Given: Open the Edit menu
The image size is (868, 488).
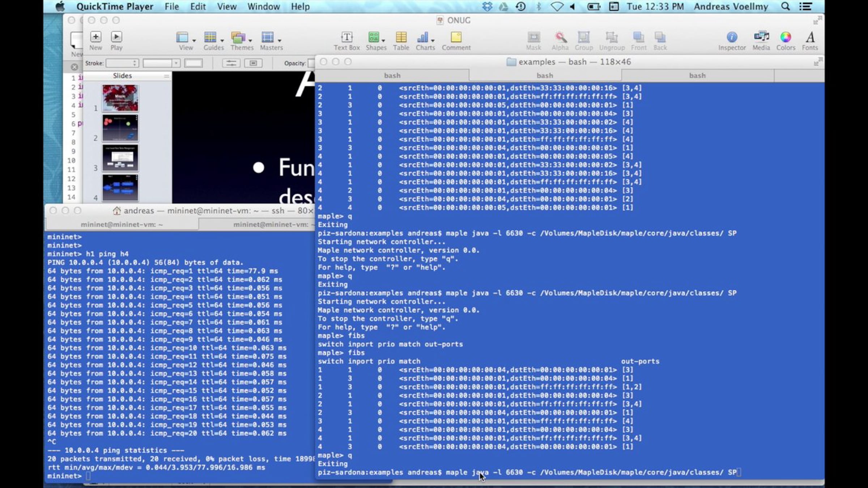Looking at the screenshot, I should [198, 7].
